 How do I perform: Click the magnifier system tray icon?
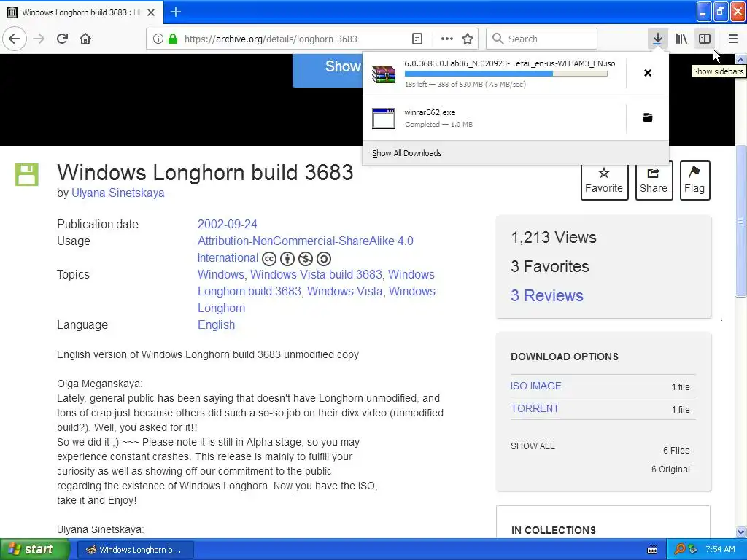(x=680, y=550)
